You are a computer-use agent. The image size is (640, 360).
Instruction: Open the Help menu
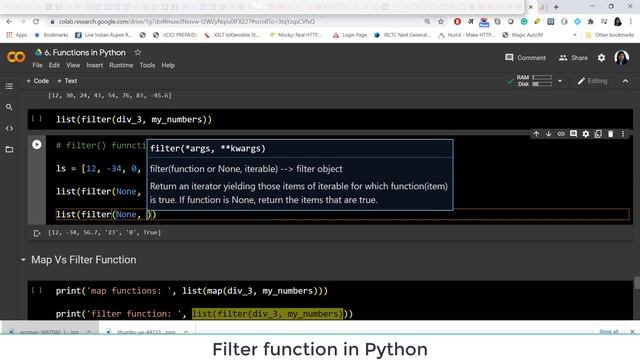[168, 65]
